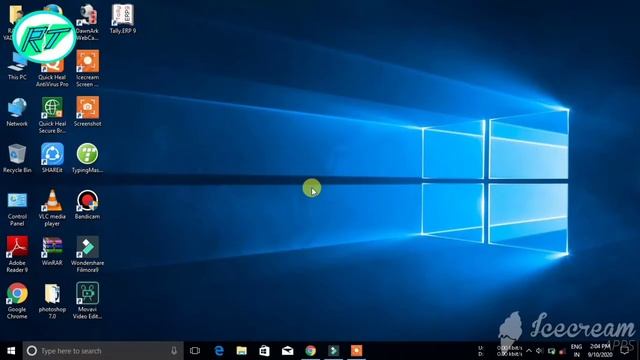Viewport: 640px width, 360px height.
Task: Open the volume control in tray
Action: [x=539, y=351]
